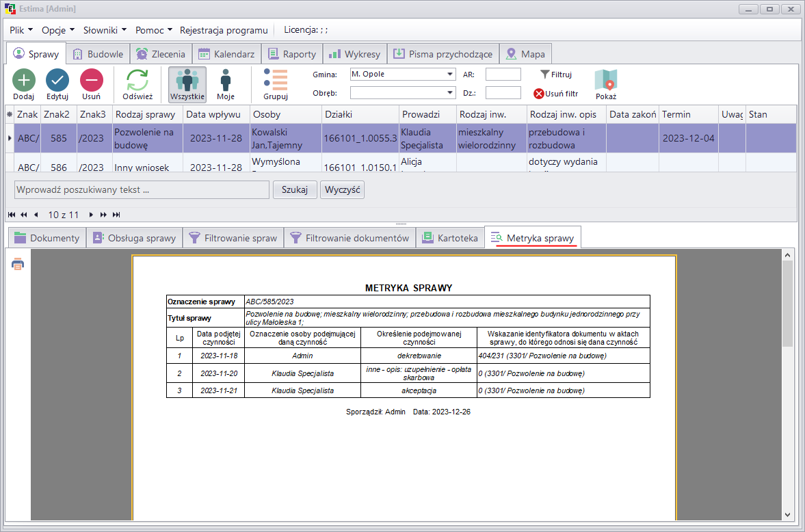Viewport: 805px width, 532px height.
Task: Click the search text field
Action: (x=142, y=189)
